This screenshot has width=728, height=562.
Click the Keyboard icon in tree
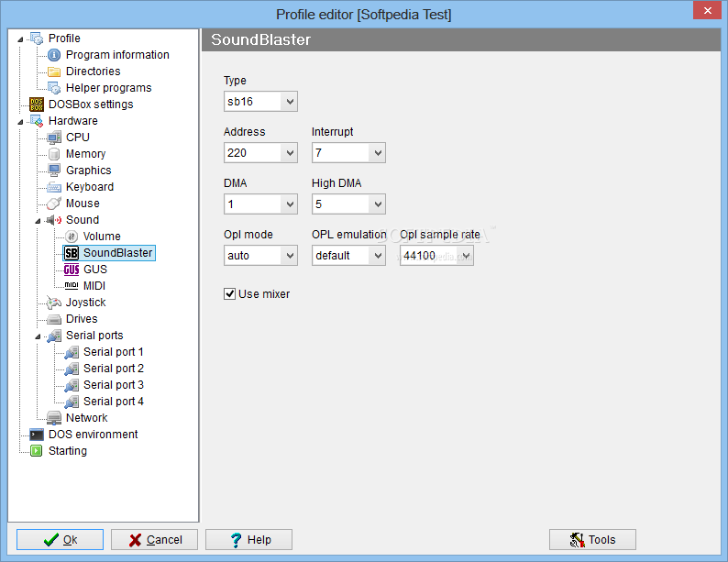point(54,187)
